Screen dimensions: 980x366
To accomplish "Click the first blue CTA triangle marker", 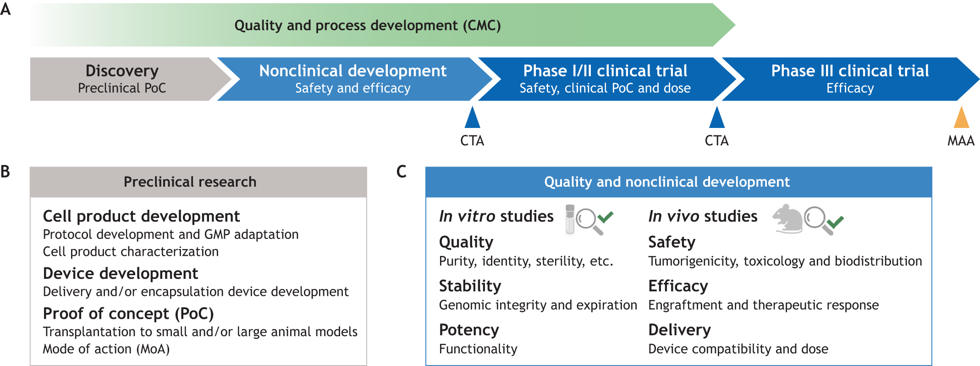I will 472,118.
